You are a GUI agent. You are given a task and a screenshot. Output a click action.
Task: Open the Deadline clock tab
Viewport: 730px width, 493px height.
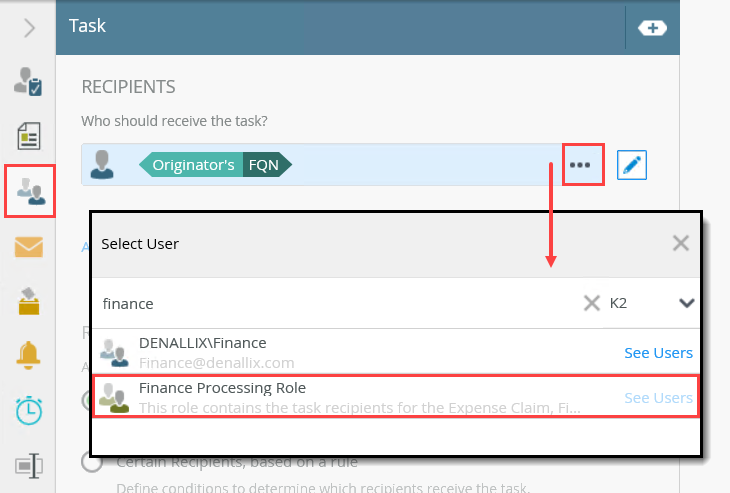click(x=28, y=410)
